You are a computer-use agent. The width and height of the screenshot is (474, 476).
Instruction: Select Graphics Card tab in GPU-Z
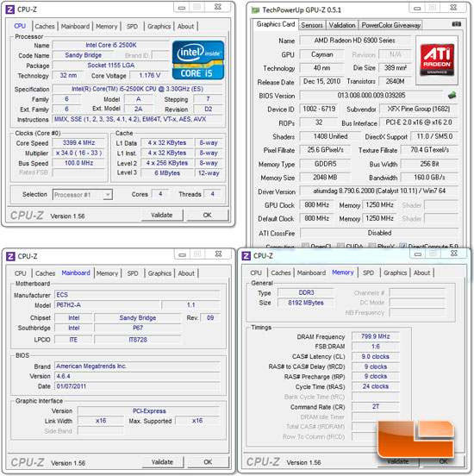click(x=276, y=24)
